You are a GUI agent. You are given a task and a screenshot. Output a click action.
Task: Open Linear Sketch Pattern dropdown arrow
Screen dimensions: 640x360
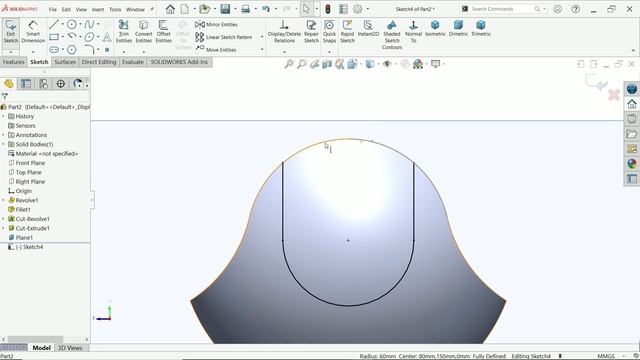(262, 37)
